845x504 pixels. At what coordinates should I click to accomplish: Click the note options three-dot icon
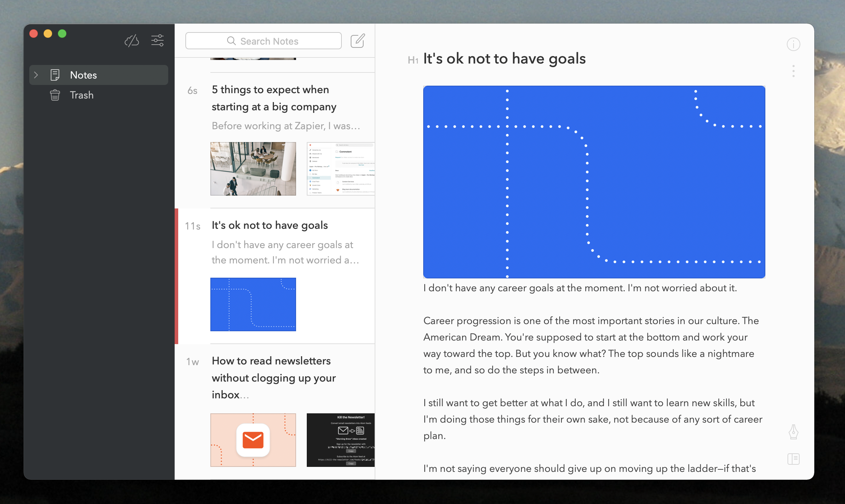tap(793, 71)
